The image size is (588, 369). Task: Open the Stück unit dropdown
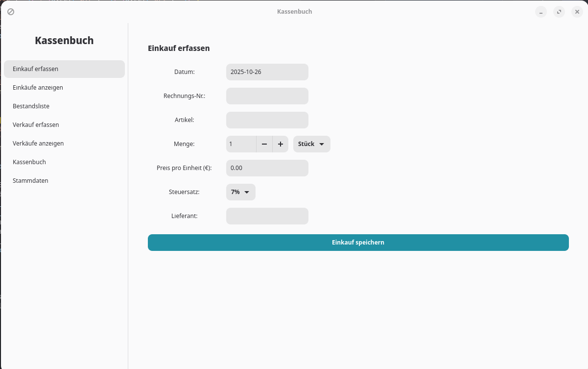[x=311, y=144]
